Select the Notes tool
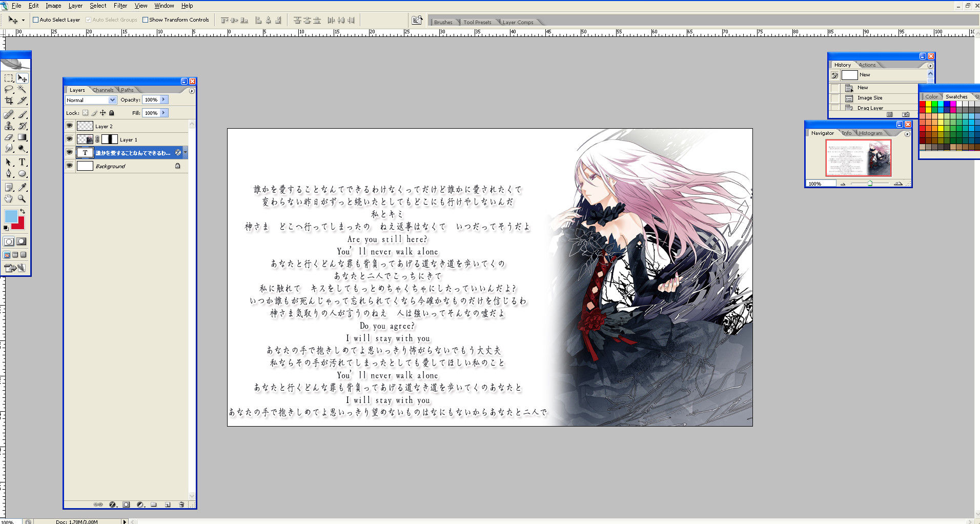This screenshot has width=980, height=524. (9, 187)
